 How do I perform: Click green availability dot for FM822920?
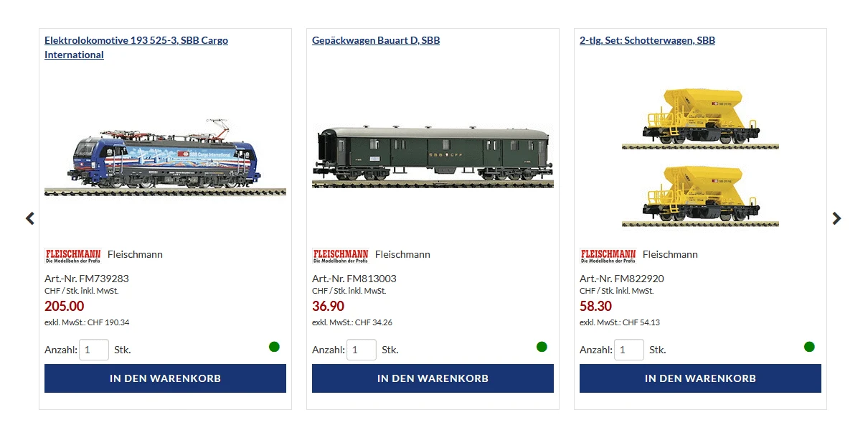809,347
